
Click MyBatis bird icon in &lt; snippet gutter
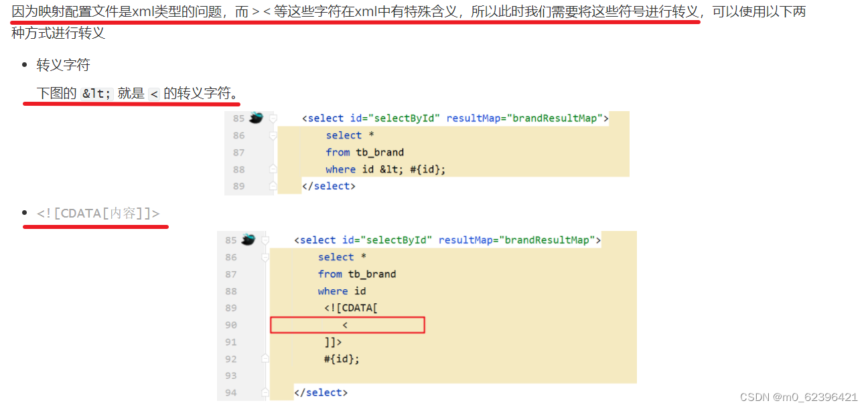coord(255,118)
